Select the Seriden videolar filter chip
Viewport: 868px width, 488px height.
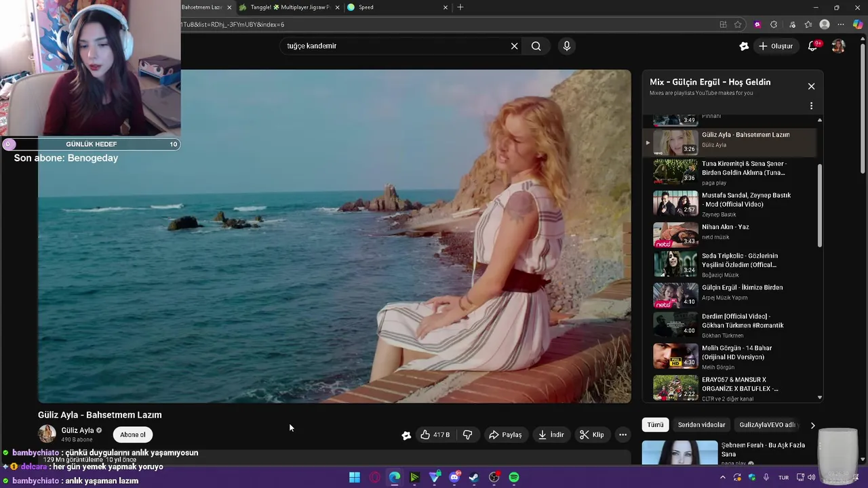(701, 425)
